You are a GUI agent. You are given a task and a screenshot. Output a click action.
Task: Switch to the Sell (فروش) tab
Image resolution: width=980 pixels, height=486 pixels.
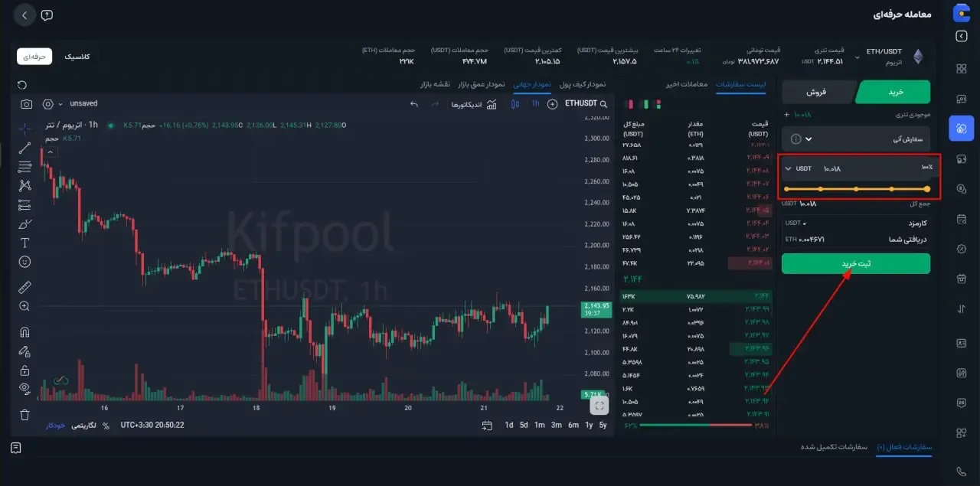(x=818, y=92)
